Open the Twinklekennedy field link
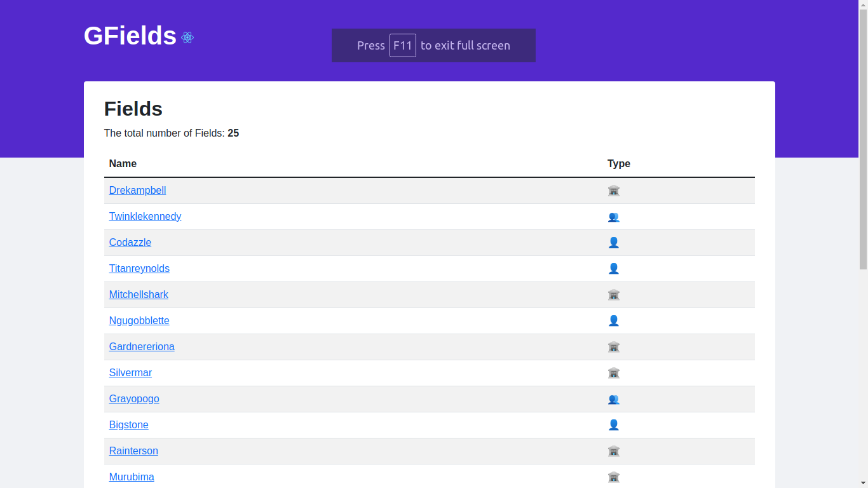 click(145, 217)
